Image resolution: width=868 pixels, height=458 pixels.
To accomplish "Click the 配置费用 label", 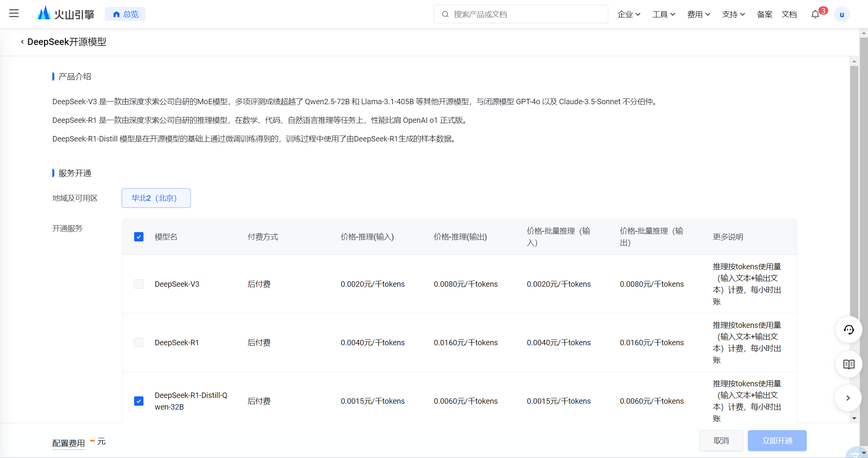I will point(69,443).
